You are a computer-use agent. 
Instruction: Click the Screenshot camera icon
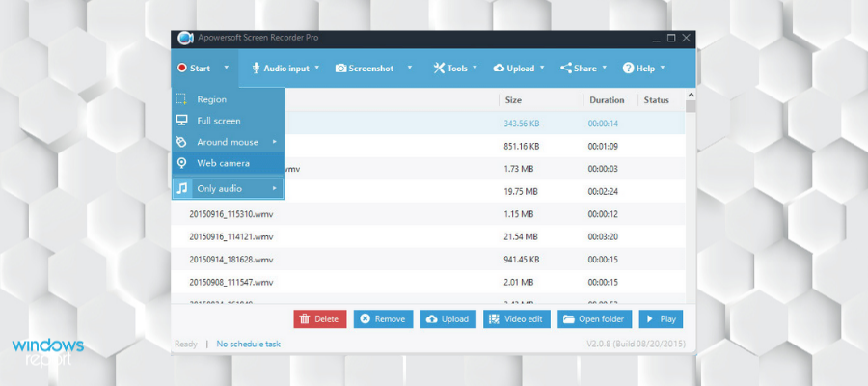tap(341, 69)
